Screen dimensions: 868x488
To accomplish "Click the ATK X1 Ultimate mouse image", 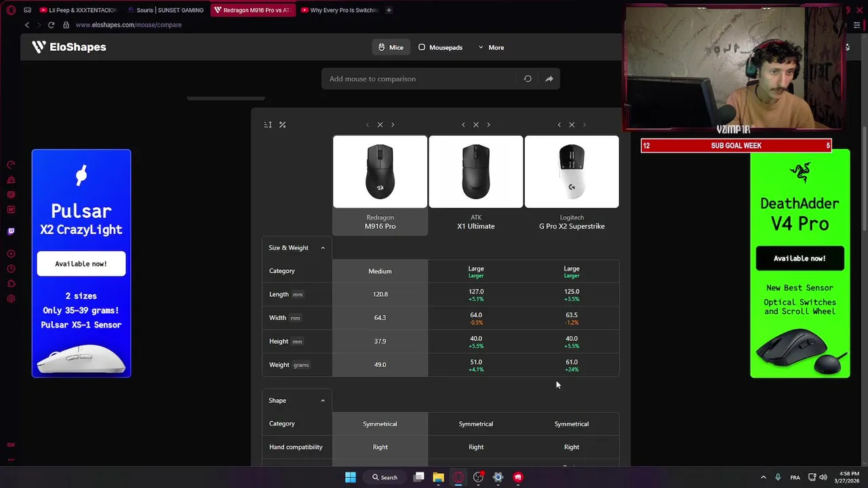I will (x=476, y=171).
